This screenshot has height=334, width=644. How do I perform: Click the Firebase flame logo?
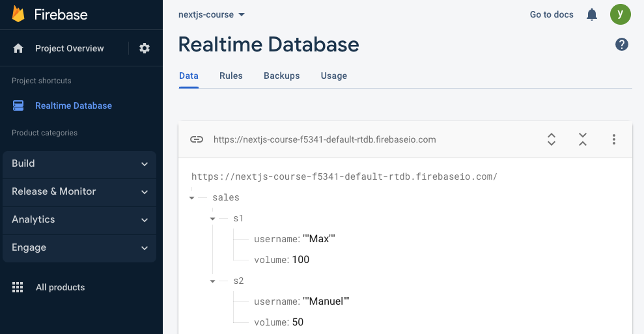pyautogui.click(x=18, y=14)
